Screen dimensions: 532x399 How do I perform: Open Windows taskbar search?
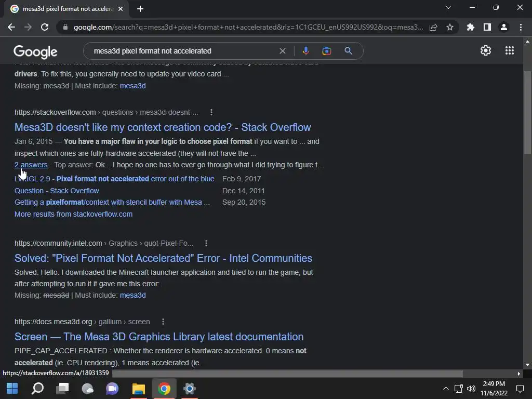tap(37, 389)
